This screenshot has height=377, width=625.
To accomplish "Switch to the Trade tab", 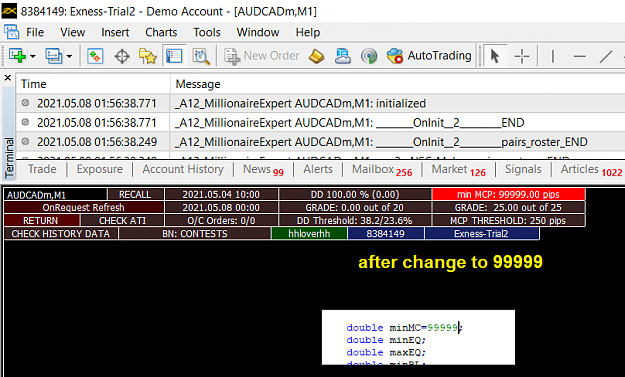I will point(42,169).
